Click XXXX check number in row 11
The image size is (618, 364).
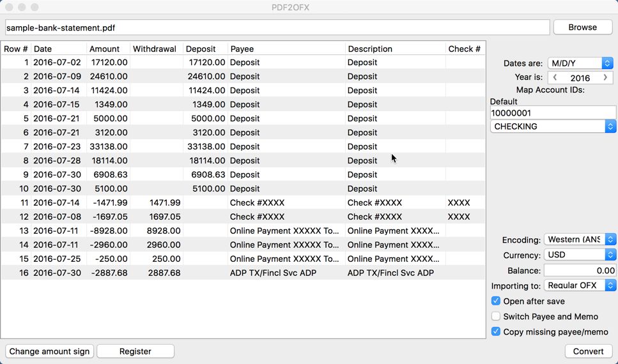tap(459, 202)
